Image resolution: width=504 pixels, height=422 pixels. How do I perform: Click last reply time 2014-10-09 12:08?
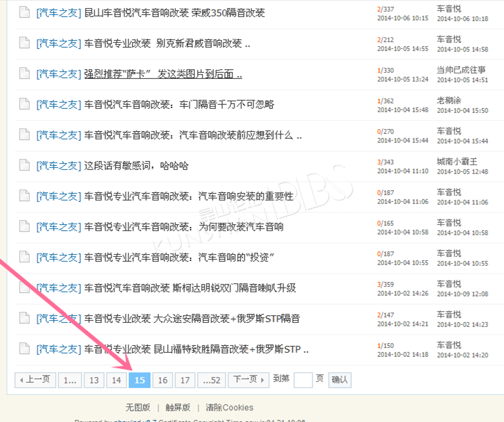463,294
